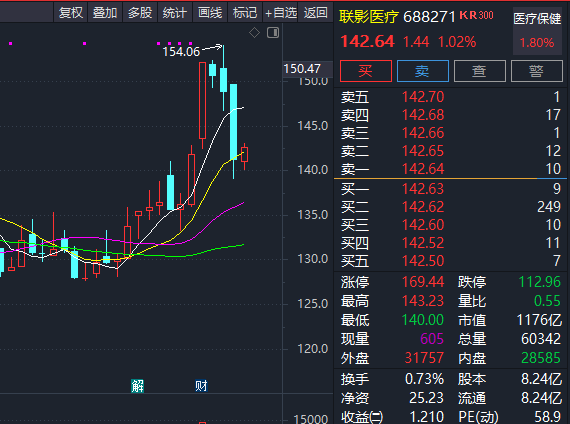The width and height of the screenshot is (570, 424).
Task: Activate the 画线 drawing tool
Action: [x=210, y=13]
